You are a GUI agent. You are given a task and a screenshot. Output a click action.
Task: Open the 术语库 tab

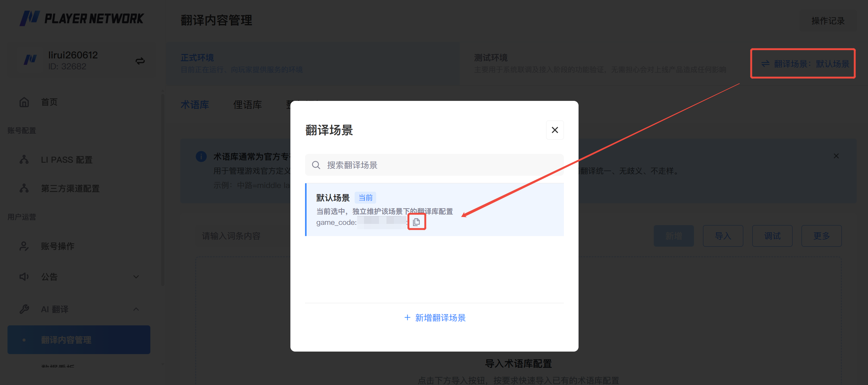(x=195, y=105)
